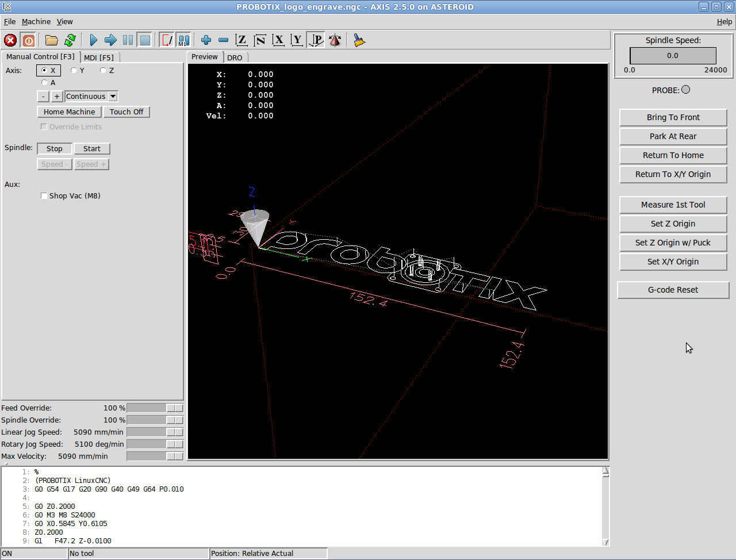This screenshot has height=560, width=736.
Task: Run the program with play icon
Action: [93, 40]
